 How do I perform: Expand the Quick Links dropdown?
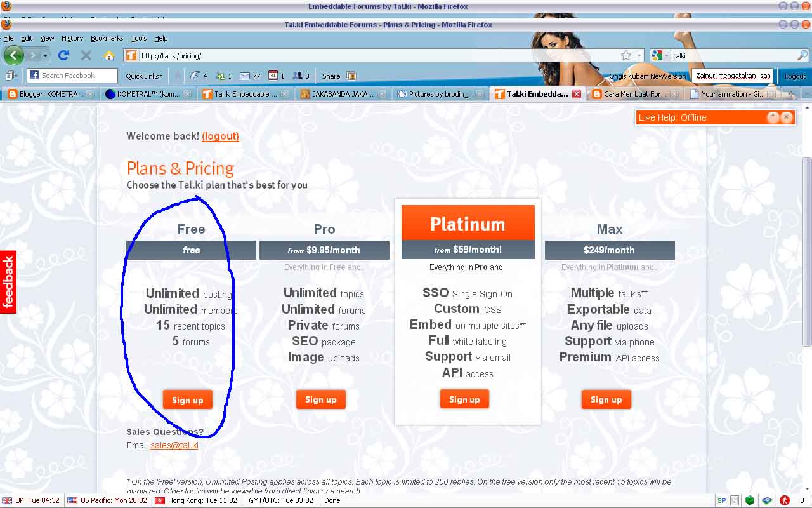(x=144, y=76)
